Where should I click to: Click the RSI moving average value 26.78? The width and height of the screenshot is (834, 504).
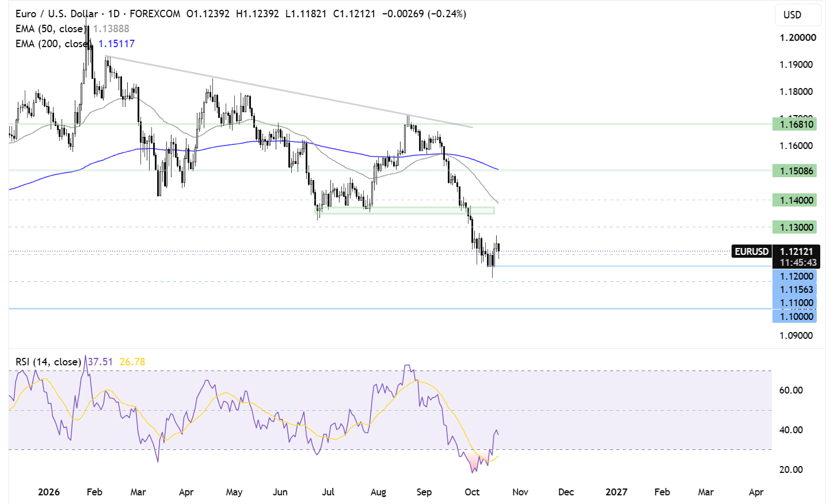(x=132, y=362)
